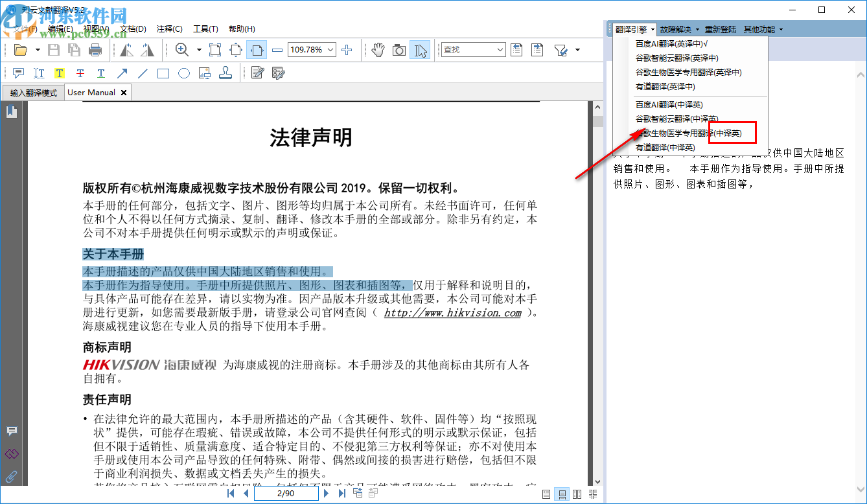Screen dimensions: 867x504
Task: Open the 编辑(E) menu
Action: (60, 29)
